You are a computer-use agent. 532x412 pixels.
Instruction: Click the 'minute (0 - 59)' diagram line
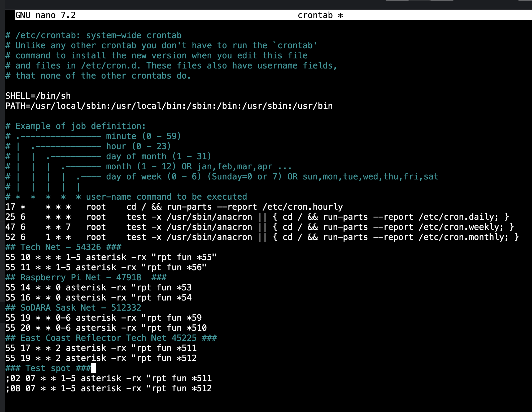(x=93, y=136)
